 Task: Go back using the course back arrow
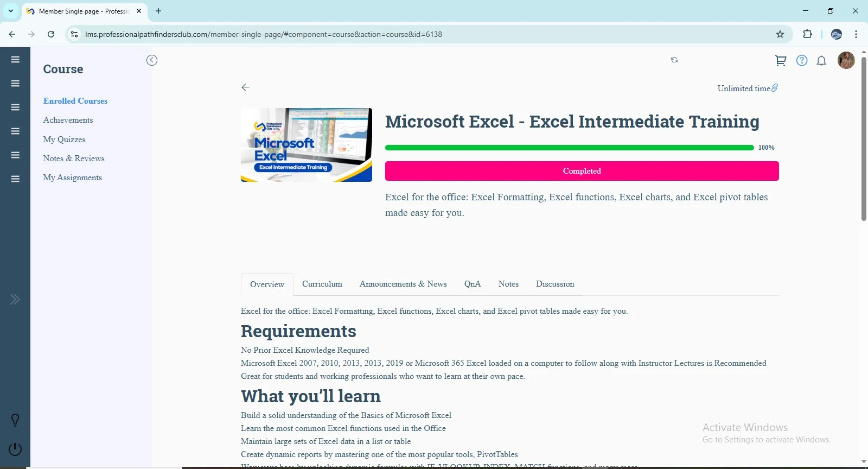tap(245, 87)
